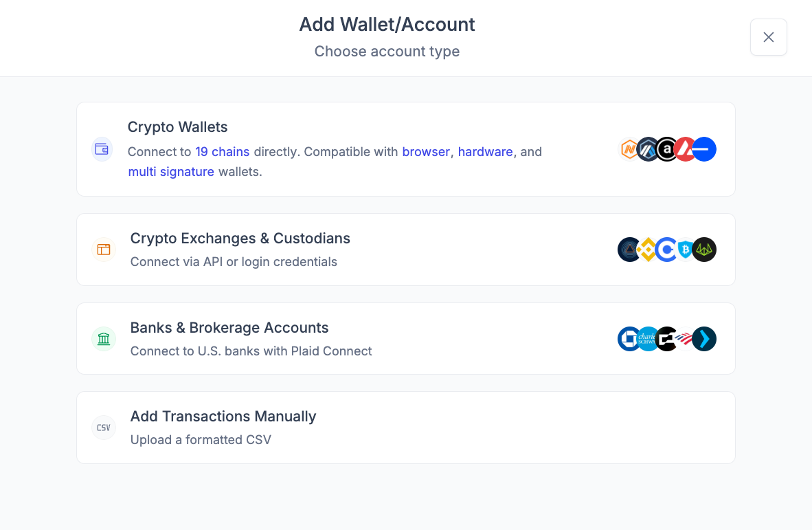This screenshot has width=812, height=530.
Task: Click the wallet icon beside Crypto Wallets
Action: pos(102,149)
